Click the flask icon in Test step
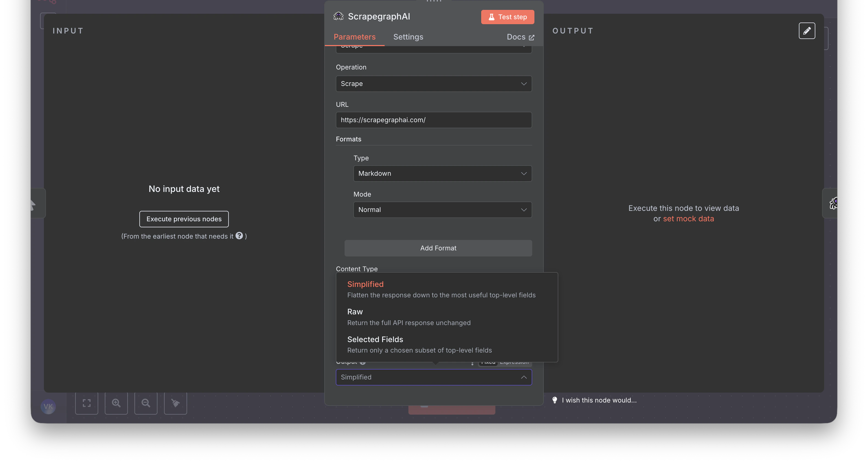 [492, 17]
